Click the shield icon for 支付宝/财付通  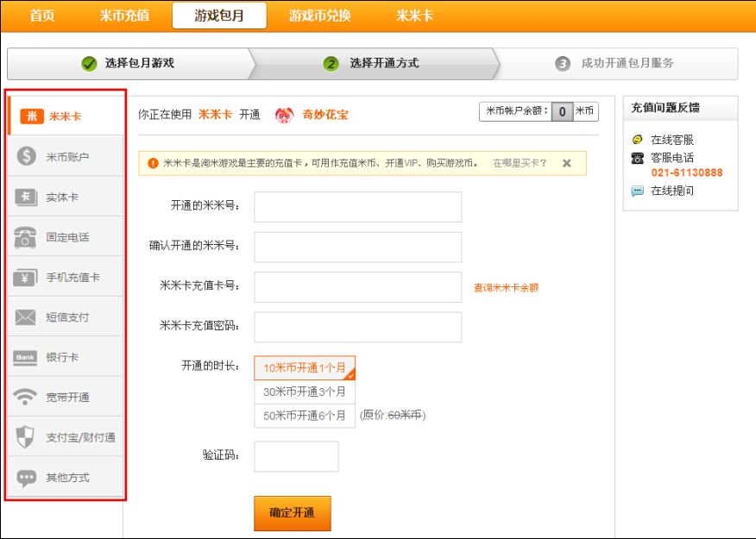pos(25,437)
